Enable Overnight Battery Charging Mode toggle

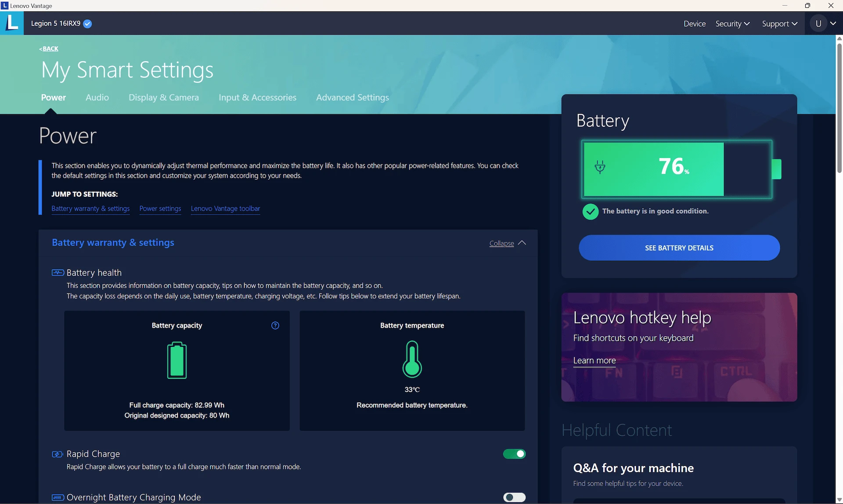point(514,497)
